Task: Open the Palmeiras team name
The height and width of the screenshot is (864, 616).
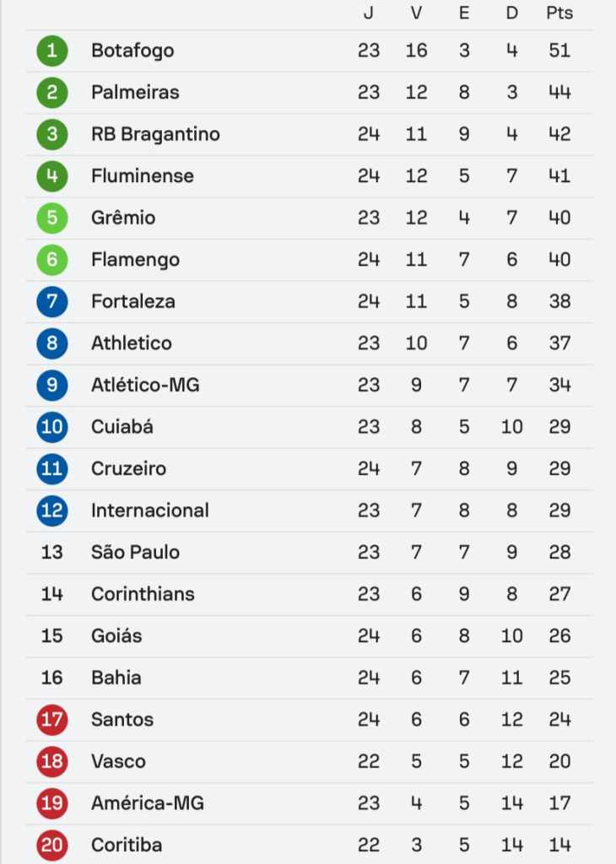Action: point(135,92)
